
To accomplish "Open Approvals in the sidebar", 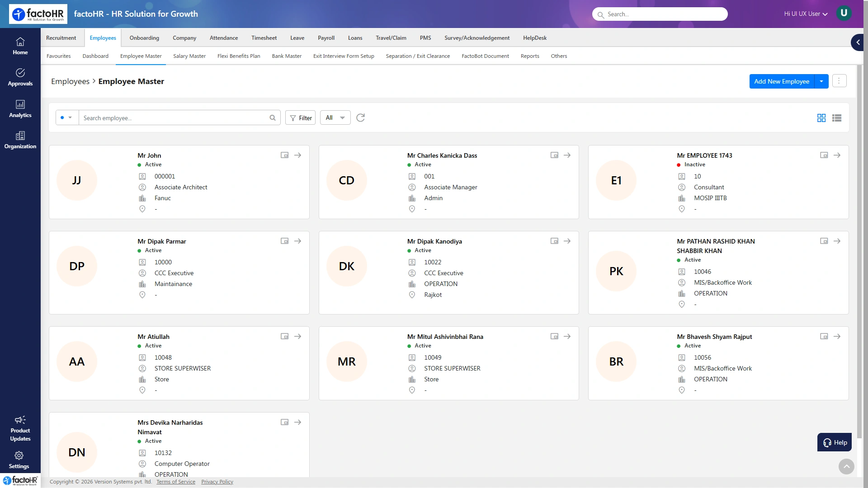I will pos(20,77).
